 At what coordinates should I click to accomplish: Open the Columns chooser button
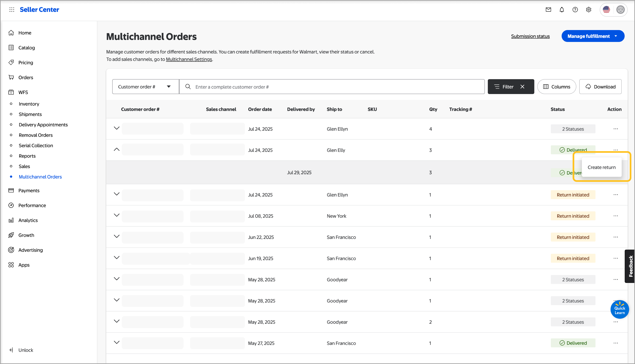556,86
